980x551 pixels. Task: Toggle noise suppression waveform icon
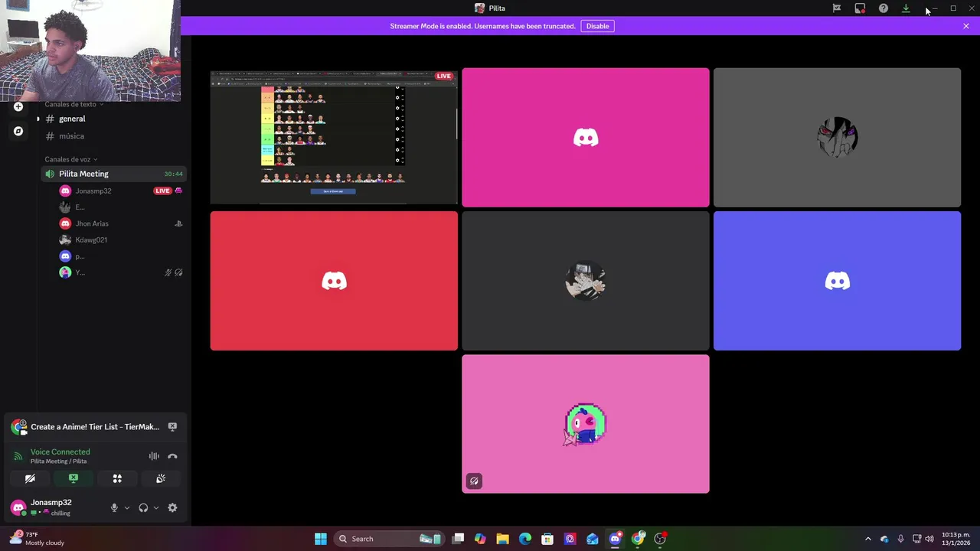(154, 456)
